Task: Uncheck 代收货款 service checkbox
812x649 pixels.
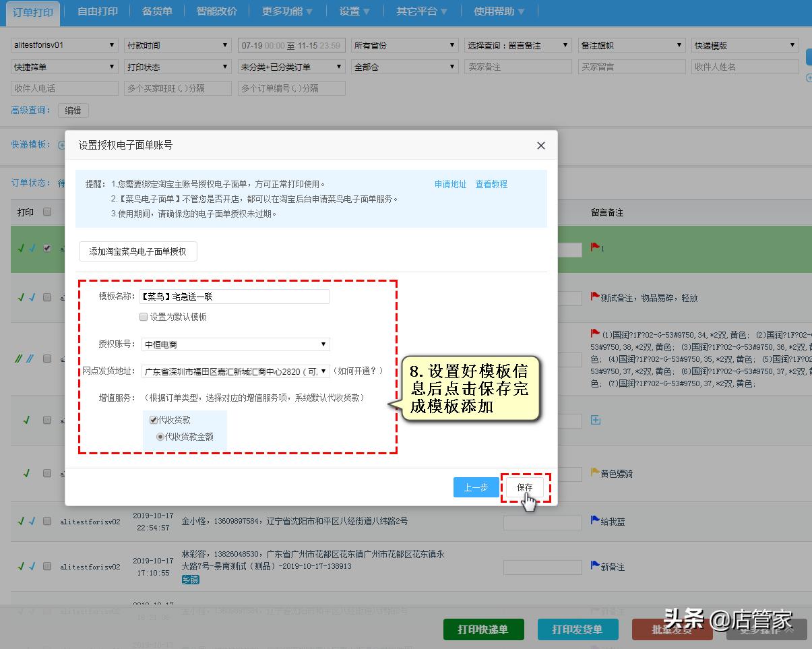Action: click(154, 419)
